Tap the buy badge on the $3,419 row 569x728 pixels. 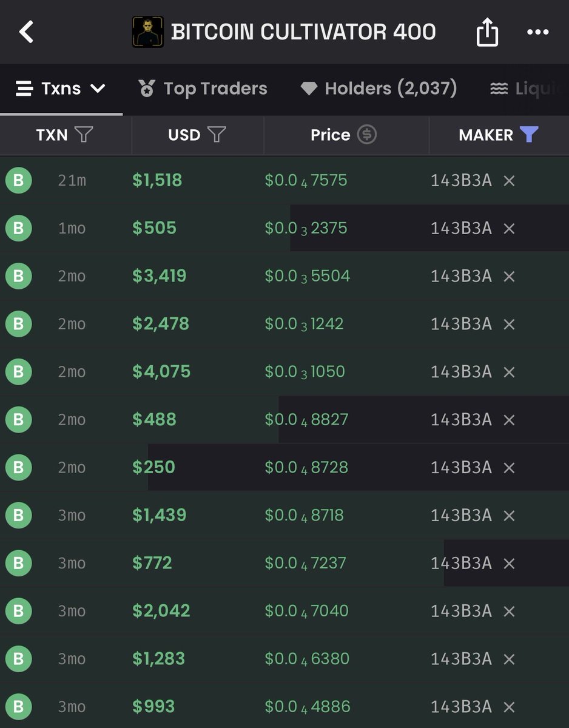[x=18, y=276]
